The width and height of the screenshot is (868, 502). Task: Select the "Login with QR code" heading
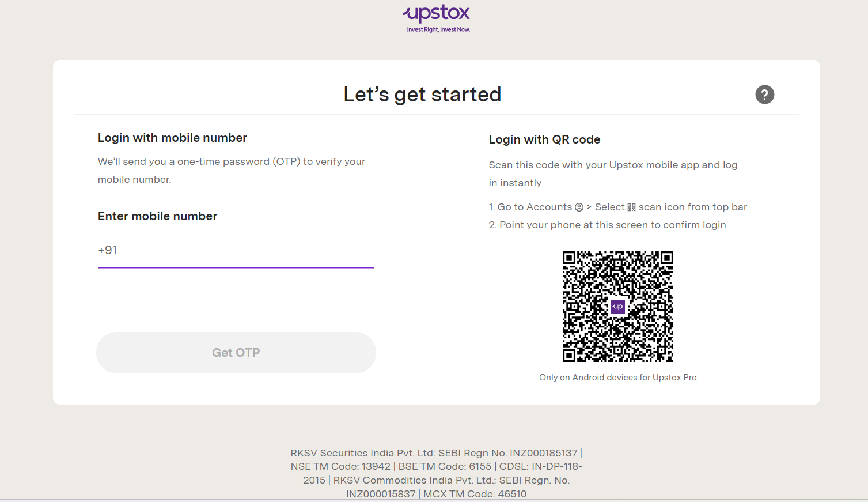coord(544,139)
